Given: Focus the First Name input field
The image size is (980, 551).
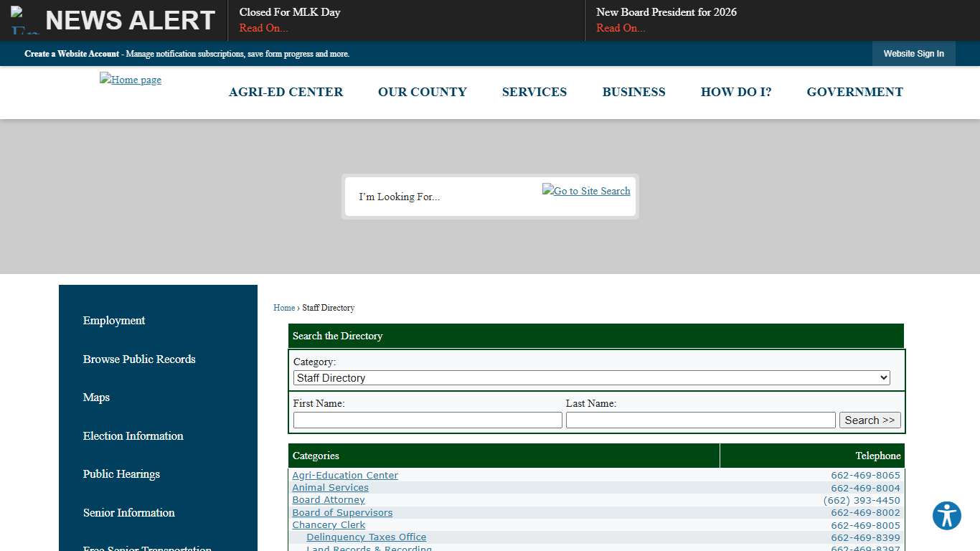Looking at the screenshot, I should 427,420.
